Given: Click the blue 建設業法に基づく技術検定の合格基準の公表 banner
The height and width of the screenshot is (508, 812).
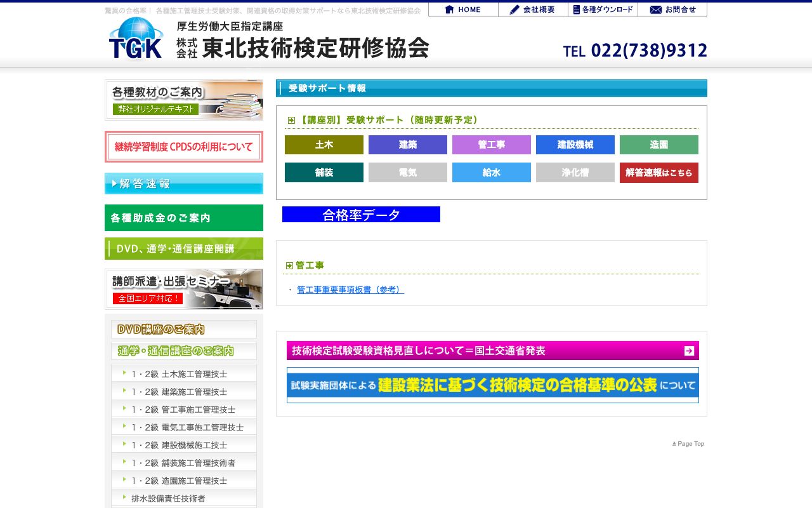Looking at the screenshot, I should coord(492,384).
